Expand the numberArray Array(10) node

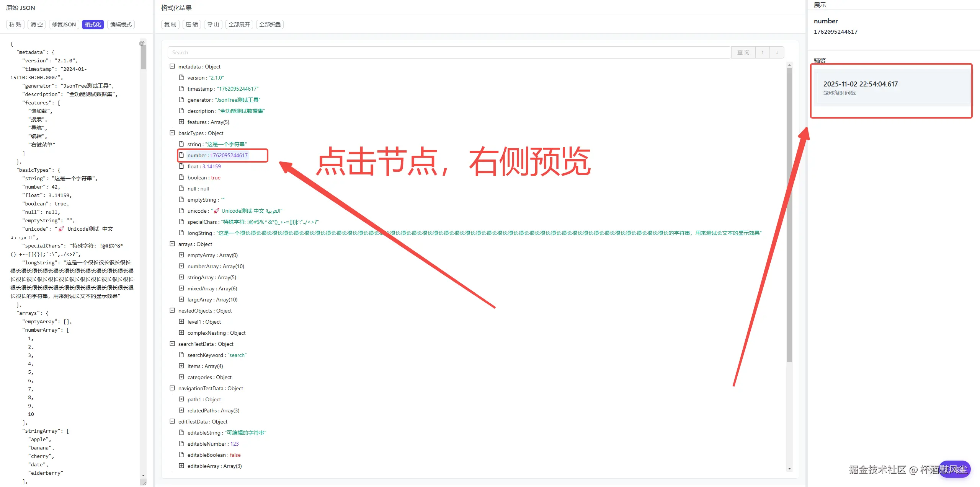181,266
